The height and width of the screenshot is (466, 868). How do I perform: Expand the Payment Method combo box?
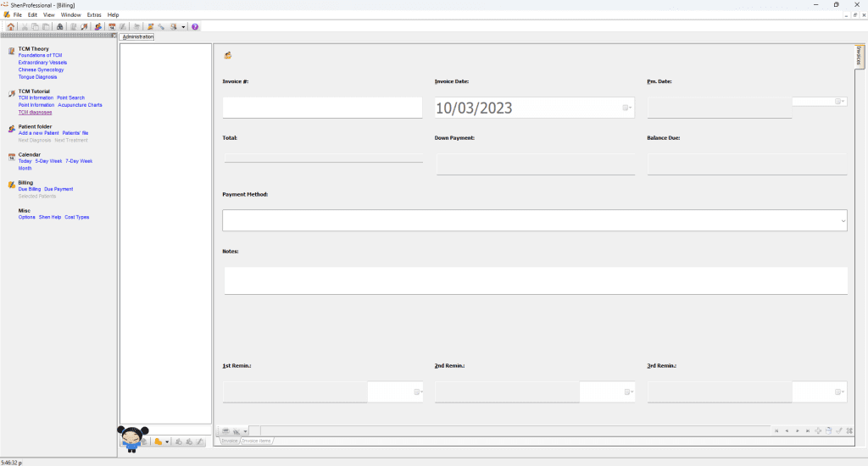[843, 220]
